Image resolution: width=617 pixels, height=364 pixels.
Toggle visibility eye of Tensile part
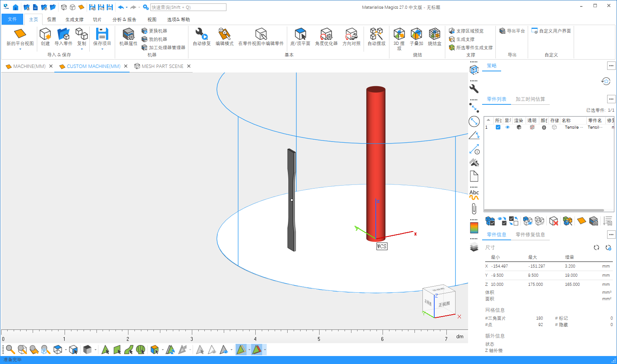507,128
